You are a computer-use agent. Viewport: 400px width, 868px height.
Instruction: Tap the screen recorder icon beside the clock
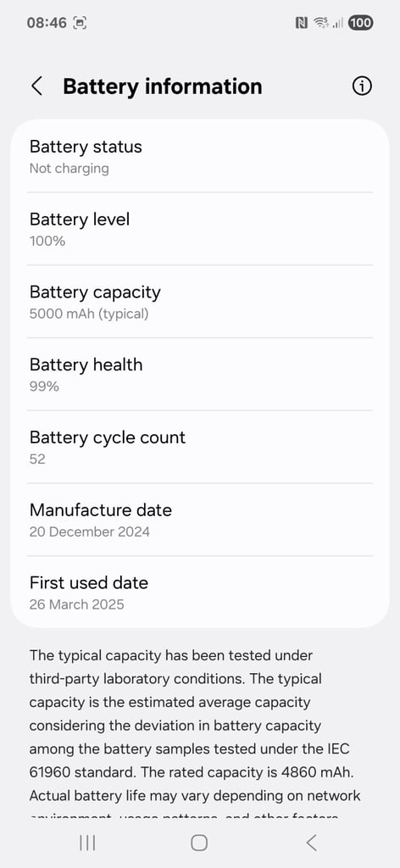coord(81,23)
